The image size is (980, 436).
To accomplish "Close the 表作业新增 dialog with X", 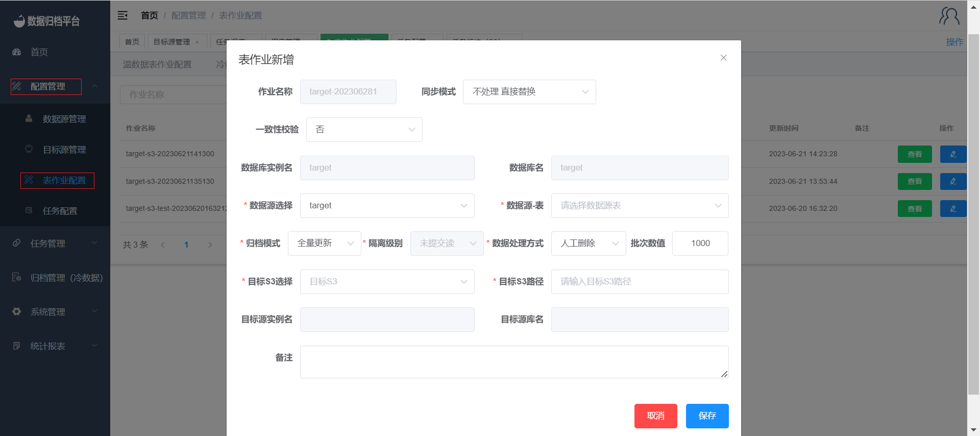I will (723, 58).
